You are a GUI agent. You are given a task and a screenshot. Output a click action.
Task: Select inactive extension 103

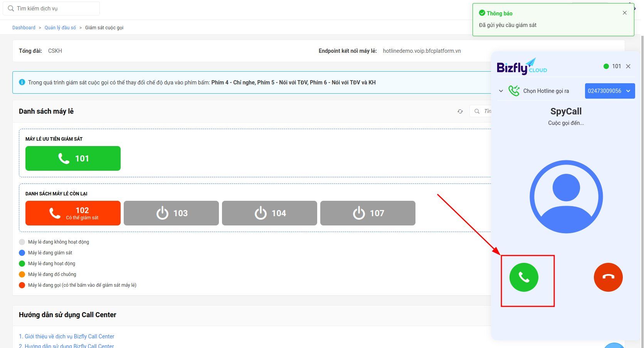(x=171, y=213)
